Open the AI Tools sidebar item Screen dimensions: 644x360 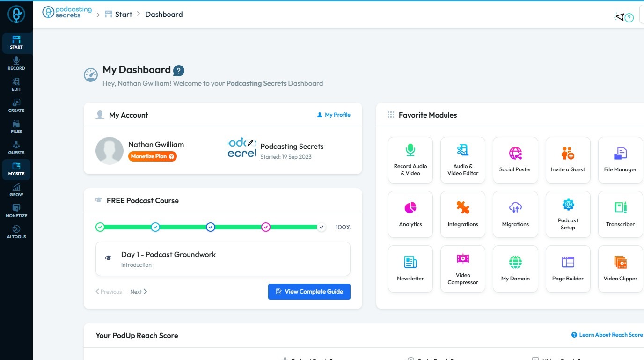pyautogui.click(x=16, y=232)
